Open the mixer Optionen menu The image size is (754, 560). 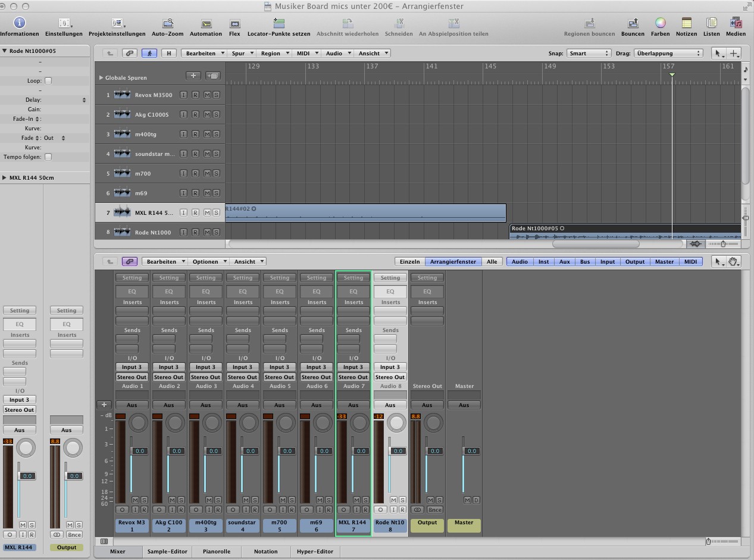(208, 261)
